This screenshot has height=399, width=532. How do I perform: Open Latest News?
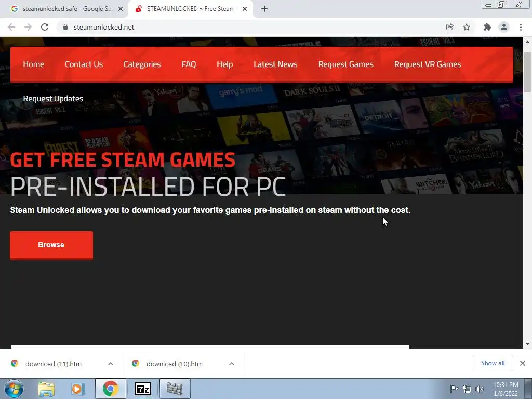275,64
